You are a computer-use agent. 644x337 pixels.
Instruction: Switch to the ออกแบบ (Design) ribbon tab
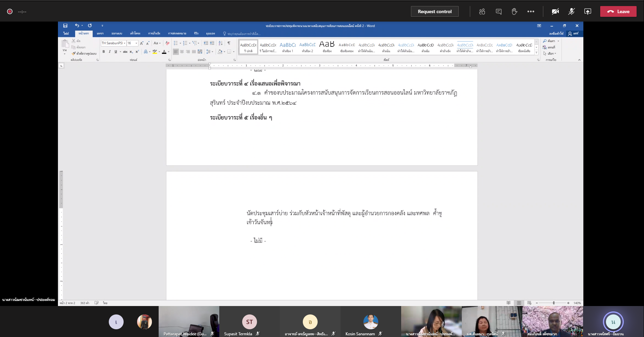pyautogui.click(x=117, y=33)
